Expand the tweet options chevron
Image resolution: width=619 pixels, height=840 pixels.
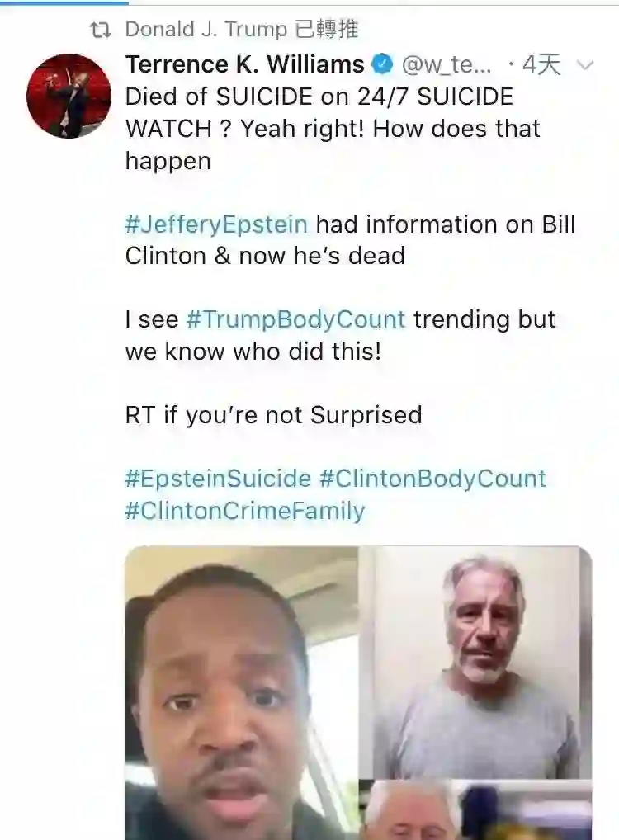pyautogui.click(x=585, y=65)
